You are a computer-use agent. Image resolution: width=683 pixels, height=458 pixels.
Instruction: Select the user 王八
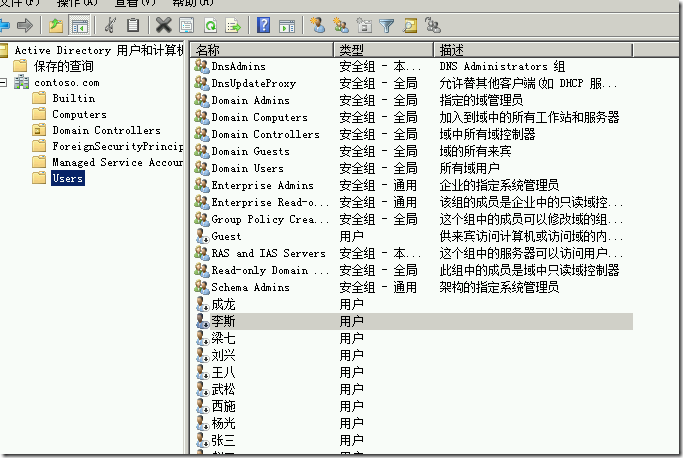413,372
